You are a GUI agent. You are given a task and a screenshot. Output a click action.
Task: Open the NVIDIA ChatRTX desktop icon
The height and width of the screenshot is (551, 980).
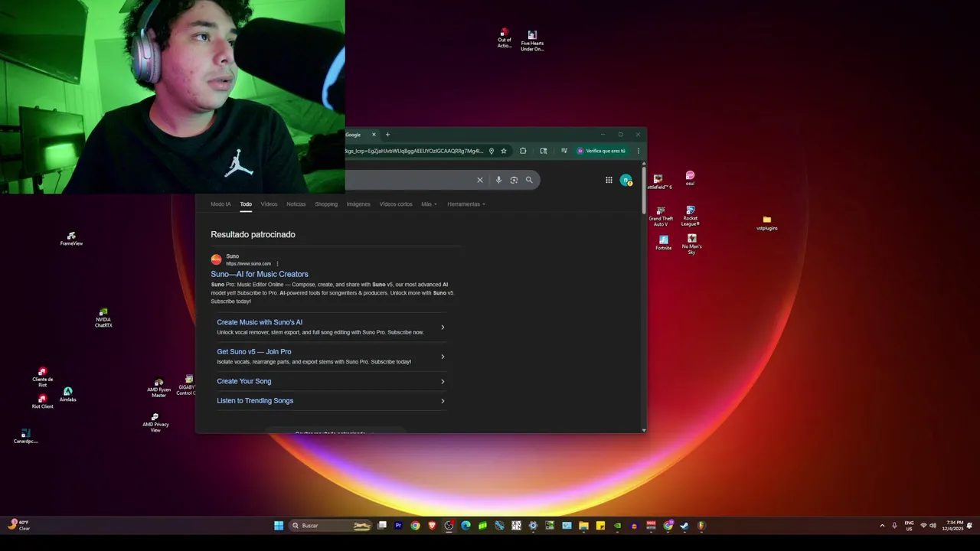pos(103,318)
